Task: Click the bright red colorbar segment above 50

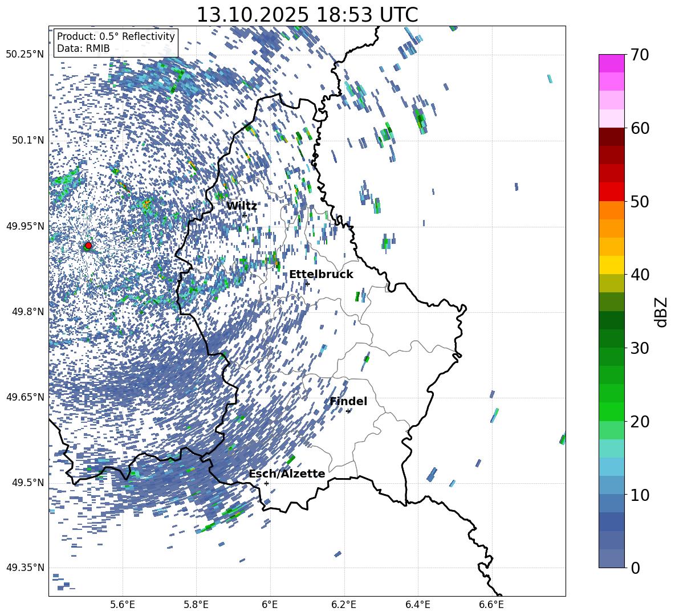Action: coord(612,192)
